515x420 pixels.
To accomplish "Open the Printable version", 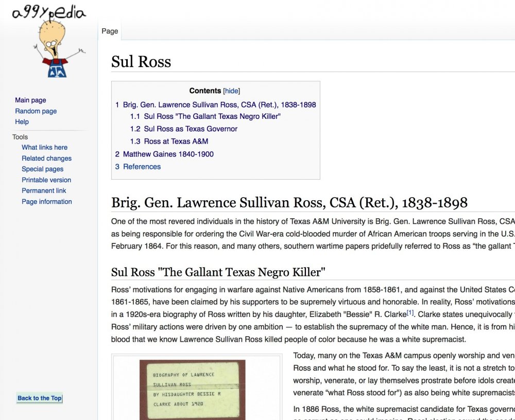I will (46, 180).
